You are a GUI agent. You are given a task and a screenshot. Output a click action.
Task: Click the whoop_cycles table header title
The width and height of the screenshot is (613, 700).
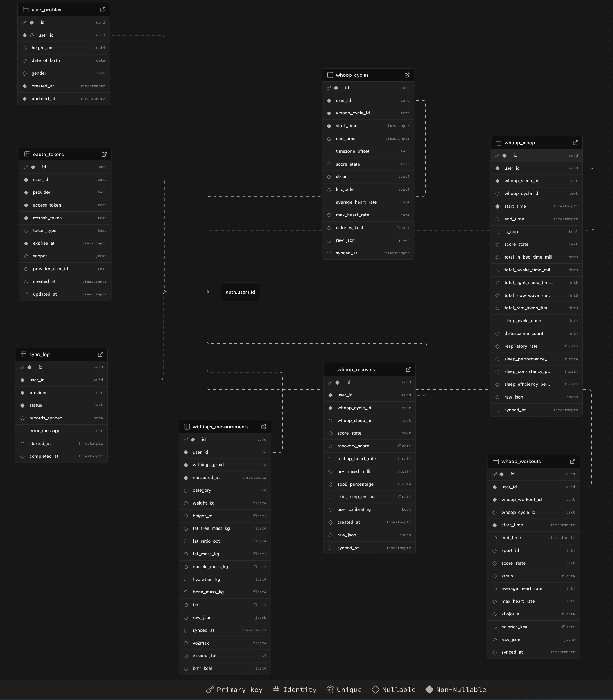point(352,75)
